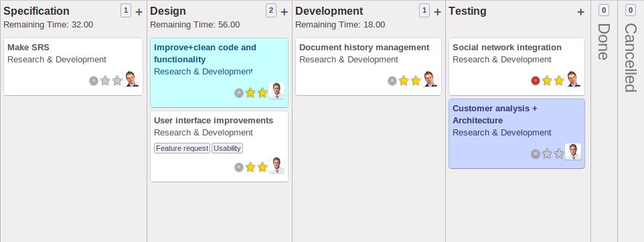Add a task in Testing column

coord(581,12)
